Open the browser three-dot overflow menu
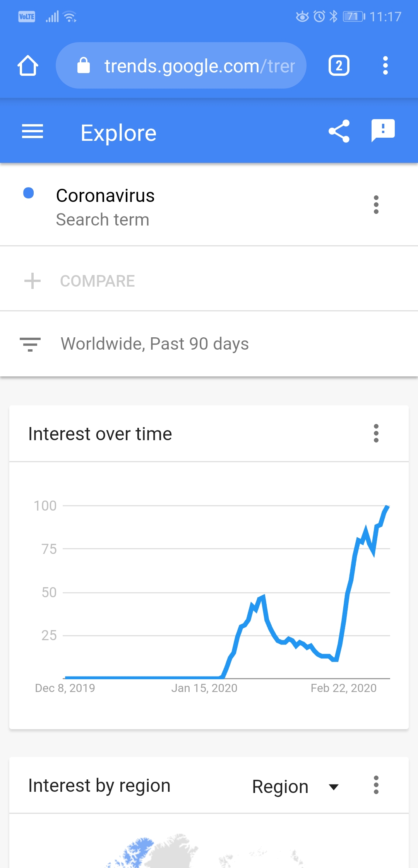418x868 pixels. point(385,65)
